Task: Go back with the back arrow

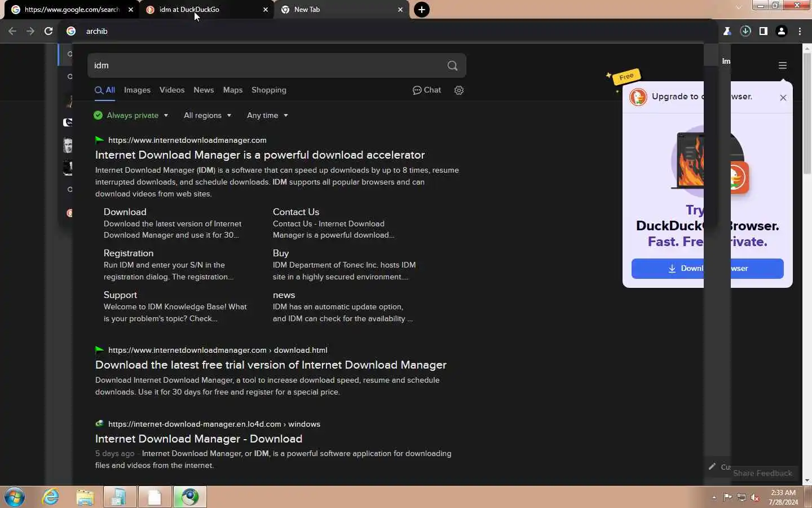Action: [12, 31]
